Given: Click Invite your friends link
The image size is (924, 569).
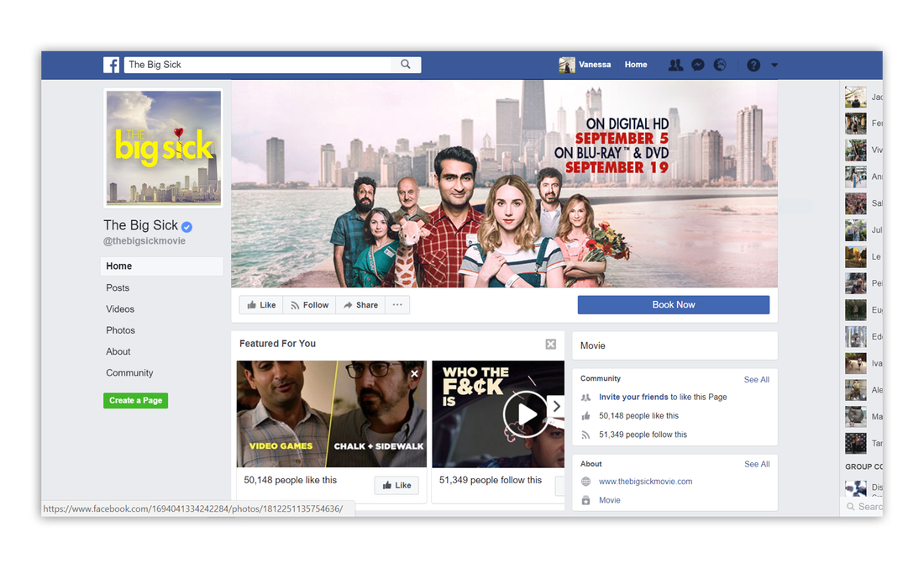Looking at the screenshot, I should coord(633,397).
